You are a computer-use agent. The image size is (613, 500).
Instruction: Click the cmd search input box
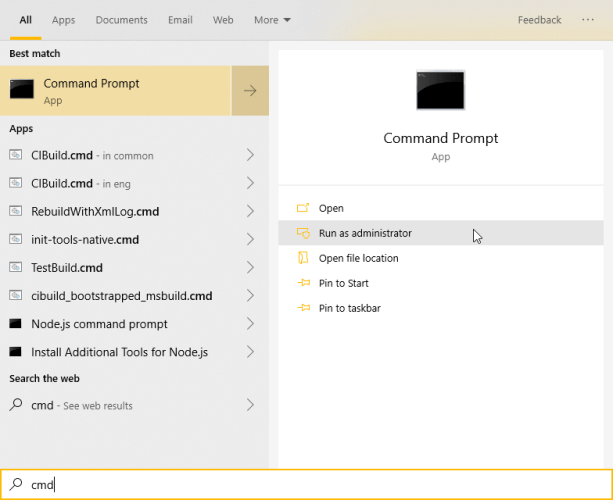coord(300,485)
